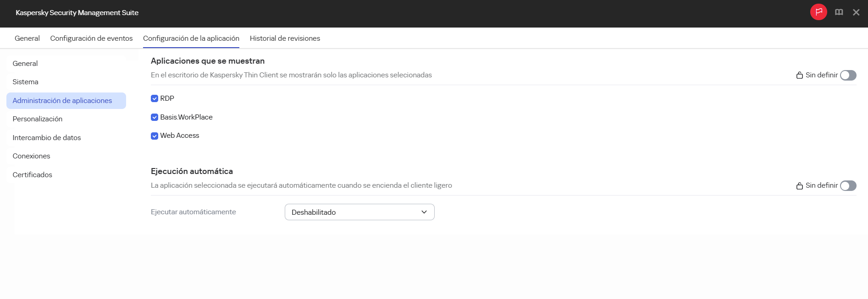The image size is (868, 299).
Task: Uncheck the Web Access checkbox
Action: pyautogui.click(x=155, y=136)
